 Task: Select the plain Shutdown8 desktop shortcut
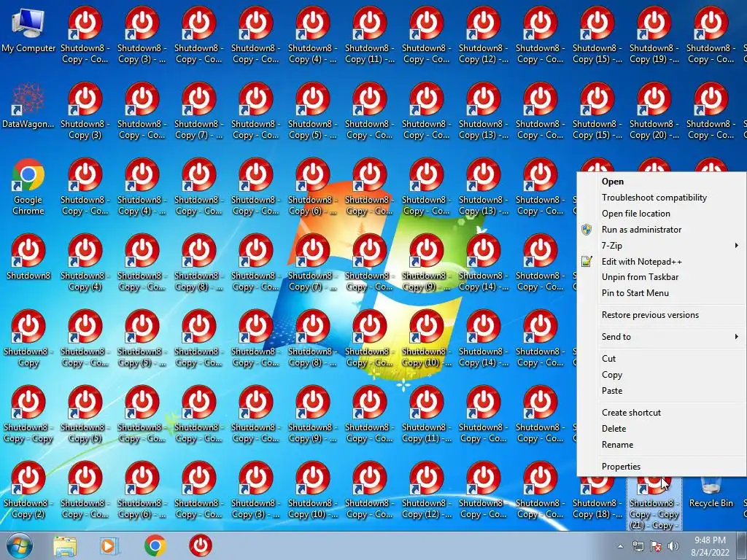[x=28, y=257]
